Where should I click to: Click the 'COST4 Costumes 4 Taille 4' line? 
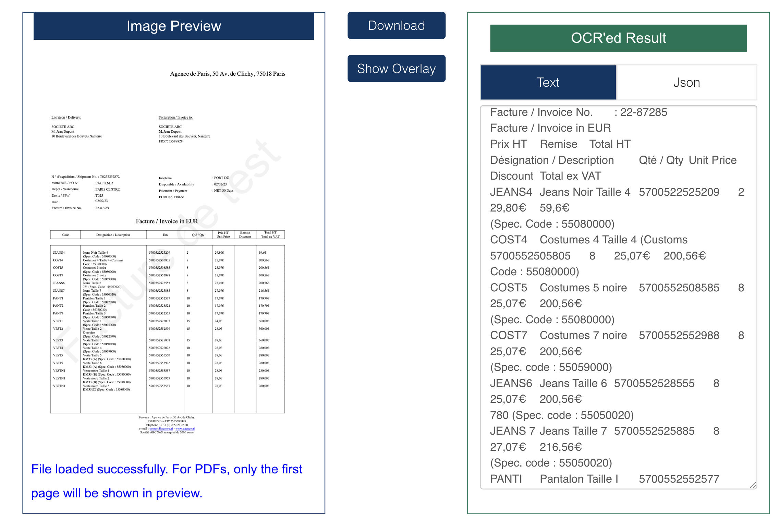[589, 240]
